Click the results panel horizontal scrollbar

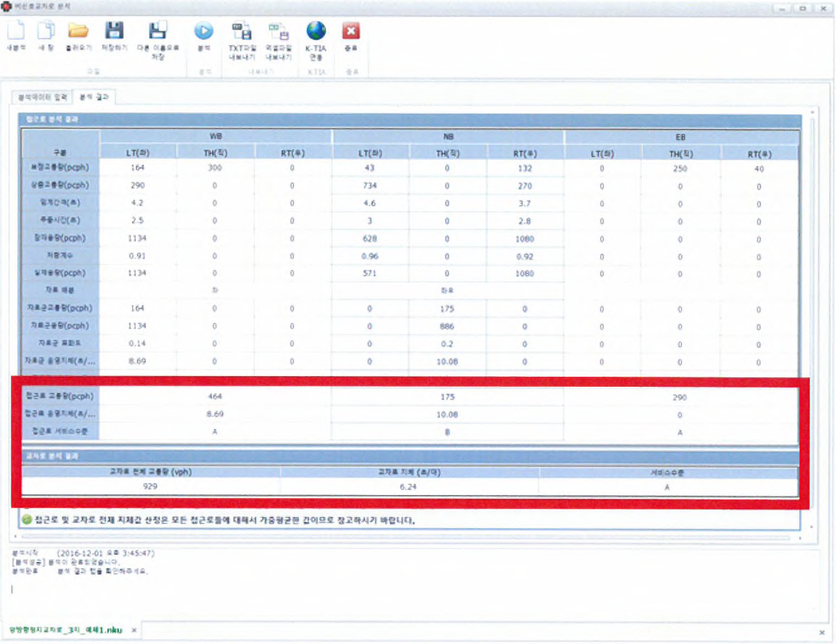coord(407,537)
